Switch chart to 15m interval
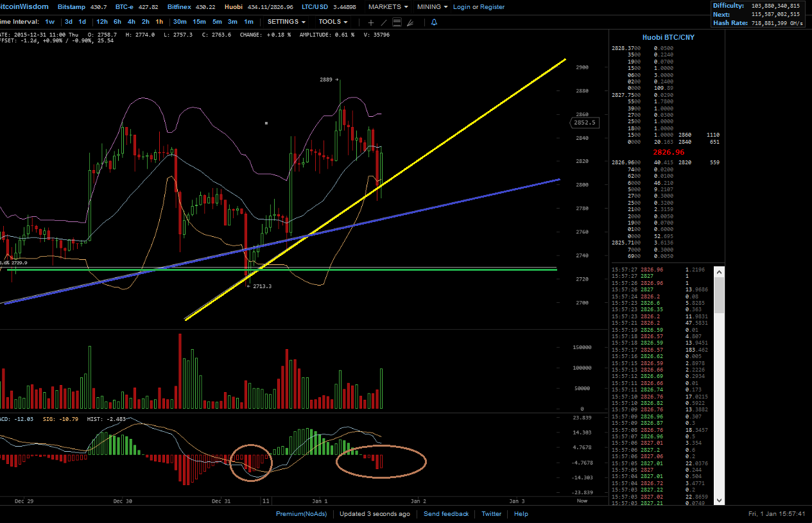The width and height of the screenshot is (812, 523). pyautogui.click(x=199, y=22)
